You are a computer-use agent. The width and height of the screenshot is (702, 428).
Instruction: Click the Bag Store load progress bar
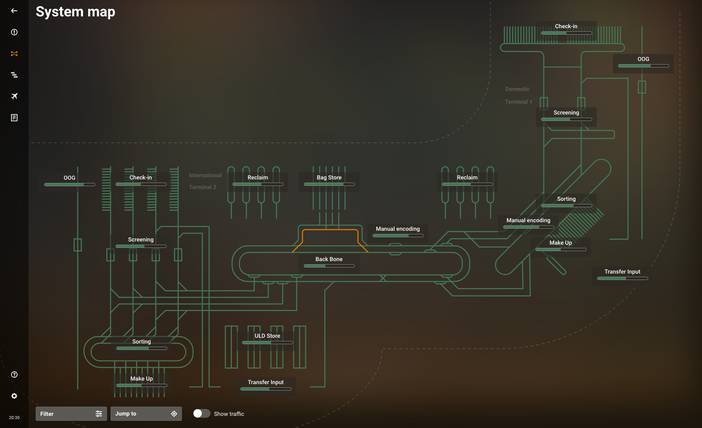pyautogui.click(x=329, y=184)
